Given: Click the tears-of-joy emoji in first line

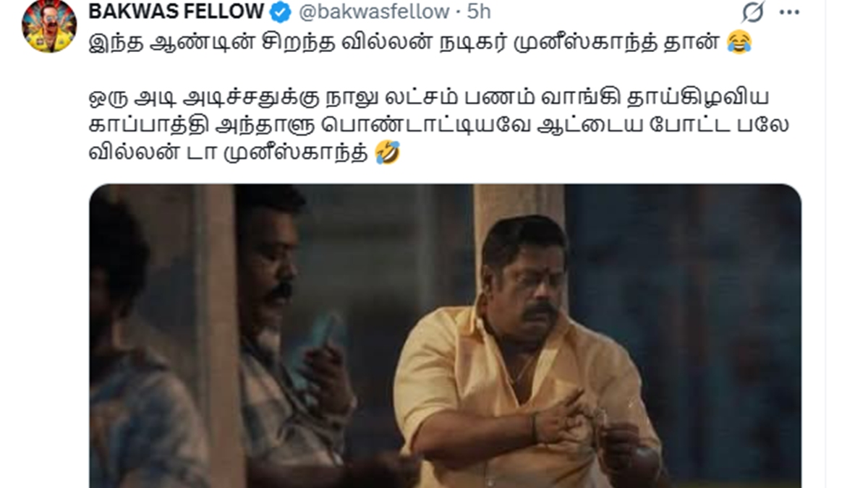Looking at the screenshot, I should point(739,43).
